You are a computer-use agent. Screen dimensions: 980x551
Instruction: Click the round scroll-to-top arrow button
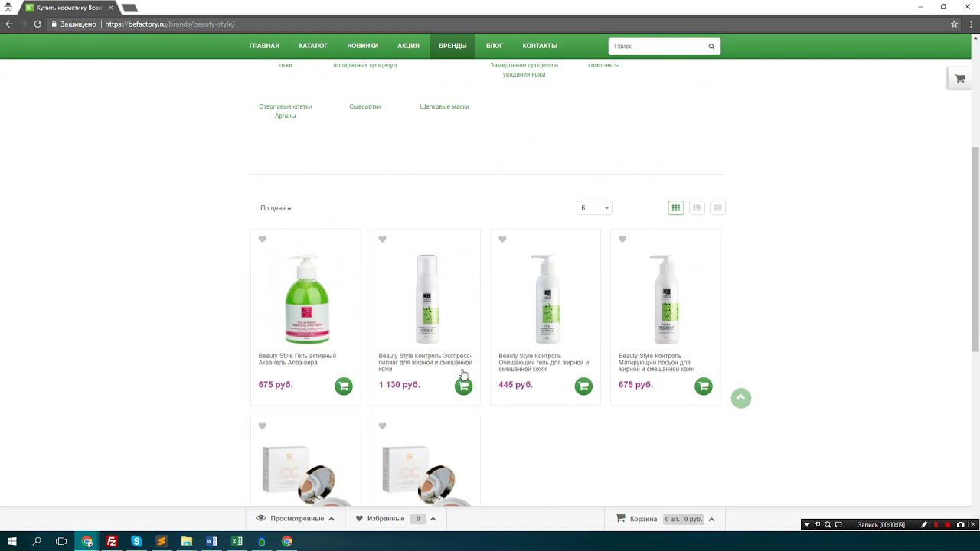[740, 398]
